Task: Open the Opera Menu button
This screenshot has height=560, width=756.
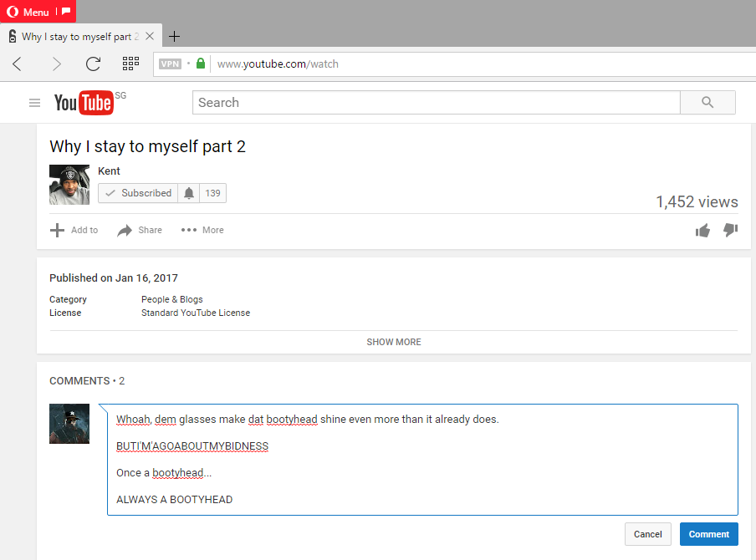Action: coord(28,12)
